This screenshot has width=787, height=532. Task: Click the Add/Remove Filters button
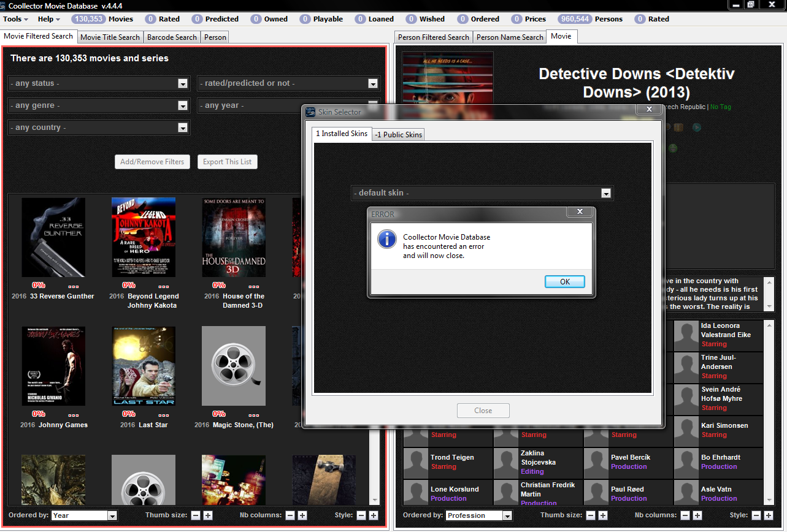pos(152,162)
